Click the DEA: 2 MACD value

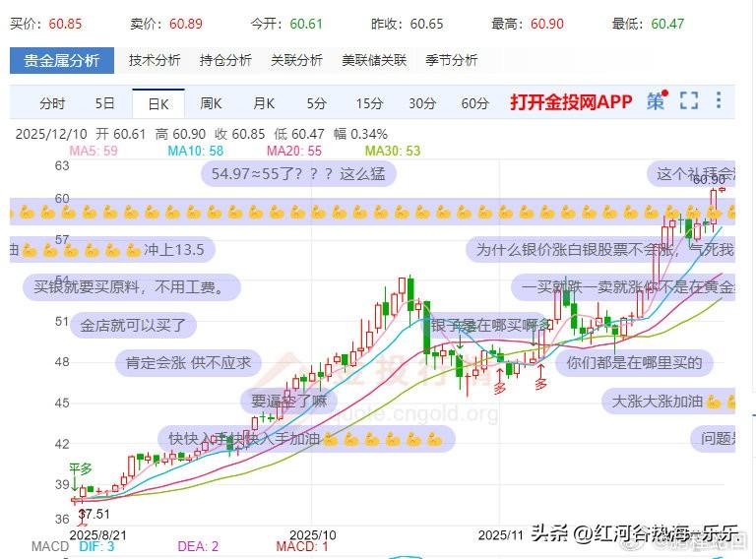tap(198, 546)
